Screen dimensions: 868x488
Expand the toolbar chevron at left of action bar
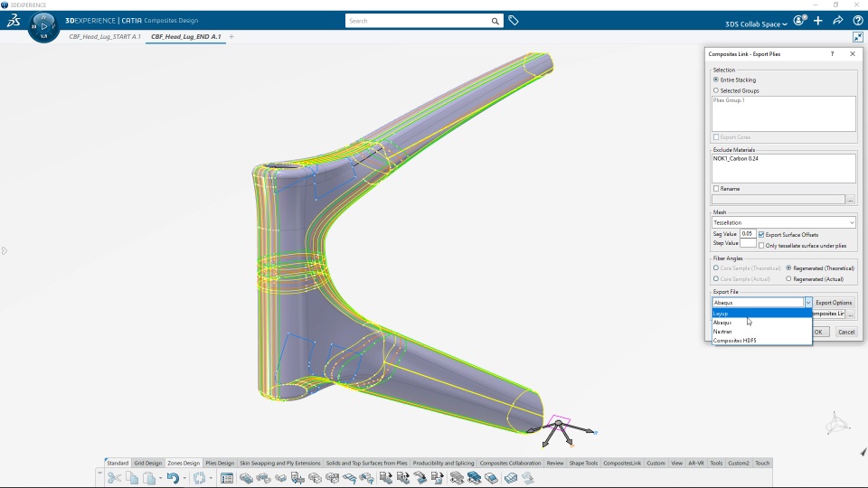[x=99, y=474]
